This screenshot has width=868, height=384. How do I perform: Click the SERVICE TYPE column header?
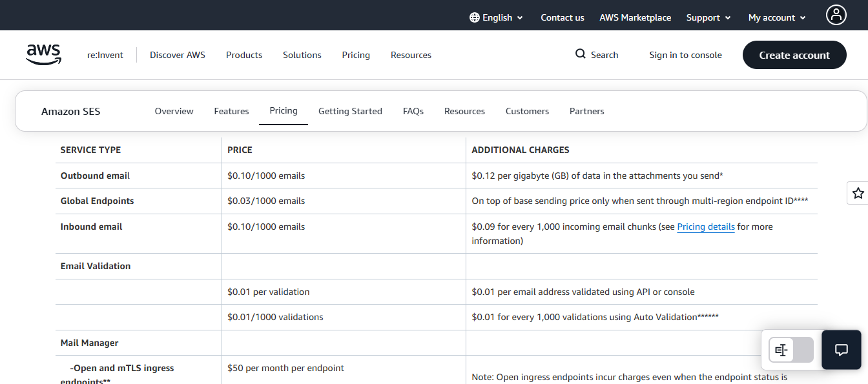(90, 150)
